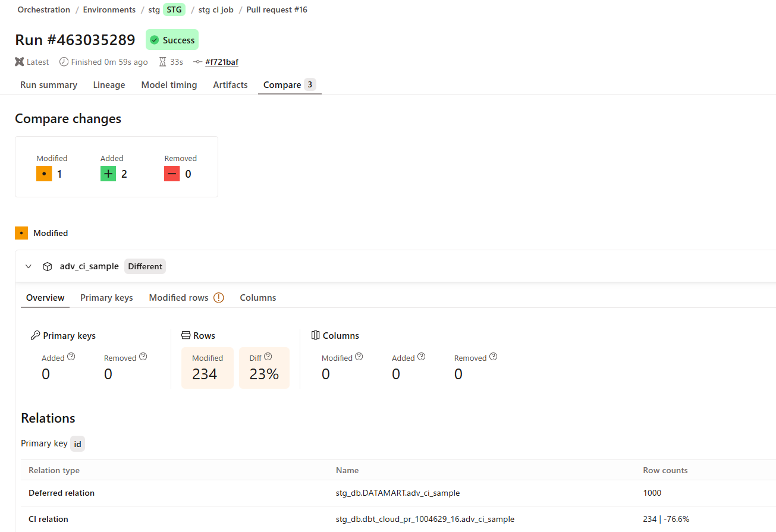The width and height of the screenshot is (776, 532).
Task: Navigate to Orchestration breadcrumb
Action: 44,10
